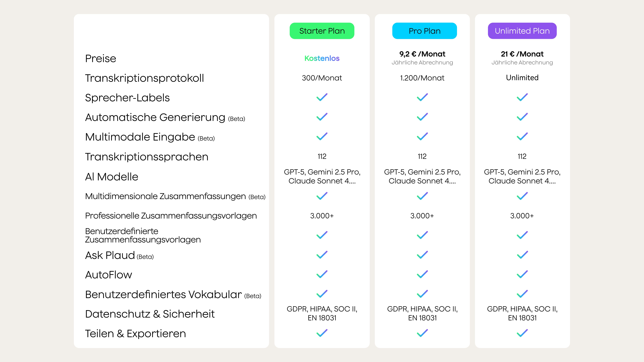The height and width of the screenshot is (362, 644).
Task: Click Unlimited Plan Teilen & Exportieren checkmark
Action: coord(522,333)
